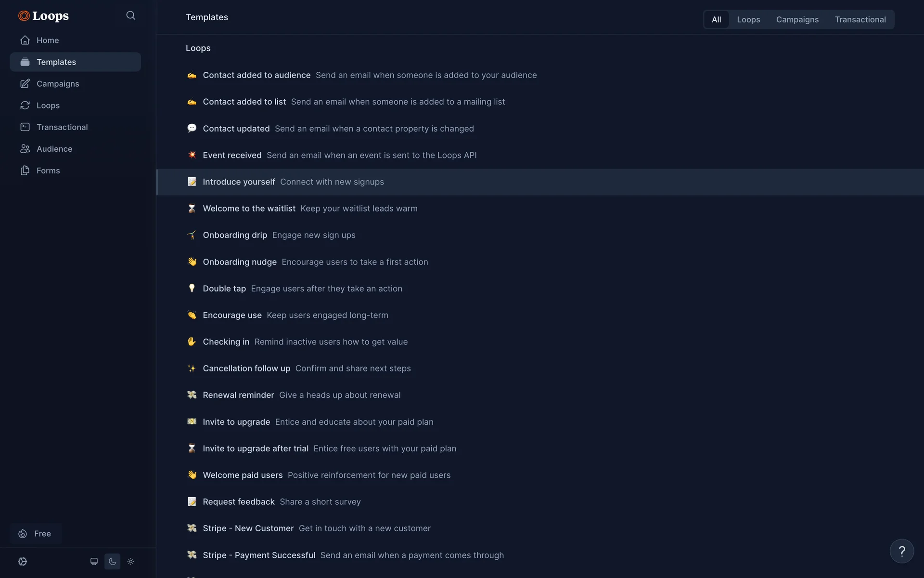The height and width of the screenshot is (578, 924).
Task: Show only Loops templates tab
Action: click(748, 20)
